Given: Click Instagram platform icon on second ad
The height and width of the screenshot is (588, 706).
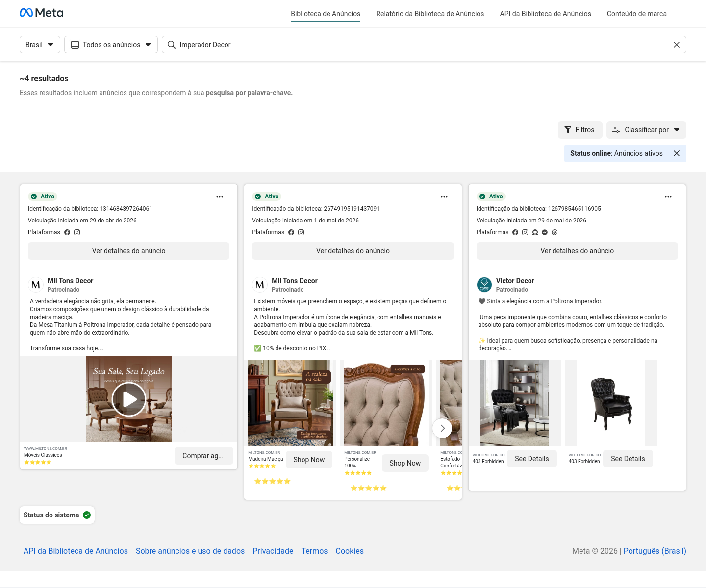Looking at the screenshot, I should click(x=301, y=232).
